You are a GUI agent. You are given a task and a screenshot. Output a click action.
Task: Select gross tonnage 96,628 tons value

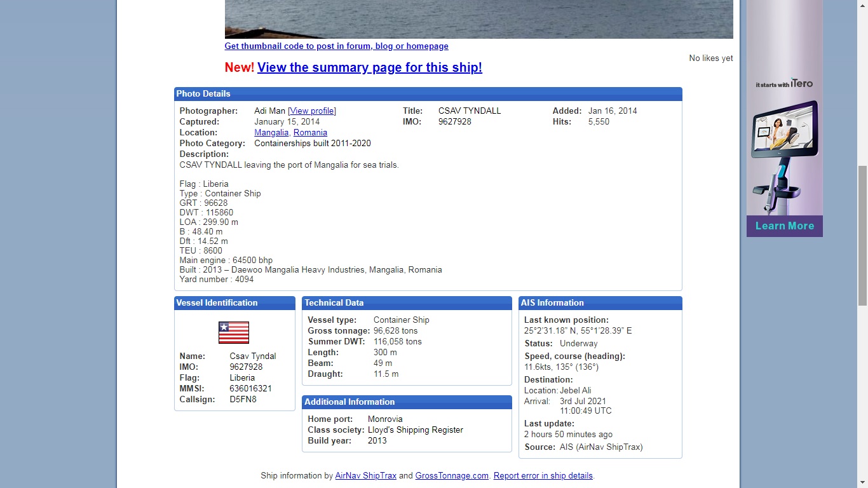point(396,331)
